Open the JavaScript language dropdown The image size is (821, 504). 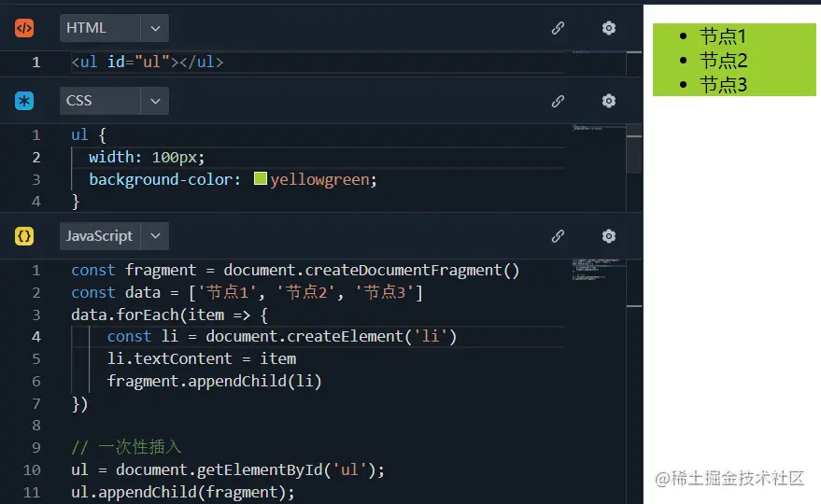pyautogui.click(x=114, y=236)
